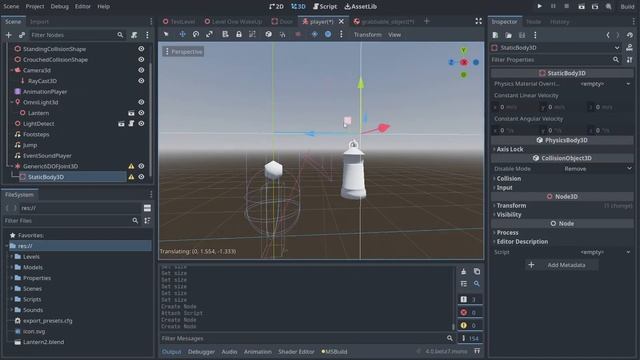Screen dimensions: 640x360
Task: Clear the output log with broom icon
Action: coord(464,271)
